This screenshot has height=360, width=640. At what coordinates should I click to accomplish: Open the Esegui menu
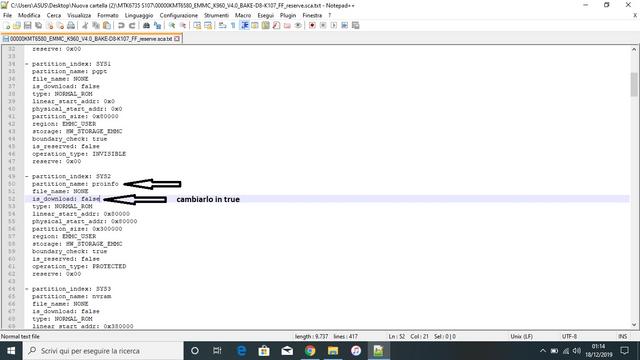(x=265, y=15)
